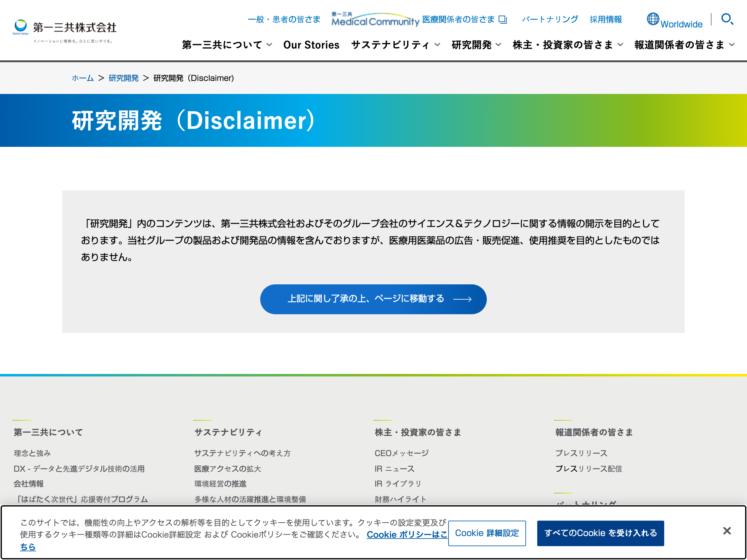This screenshot has width=747, height=560.
Task: Click footer heading 第一三共について
Action: pos(48,432)
